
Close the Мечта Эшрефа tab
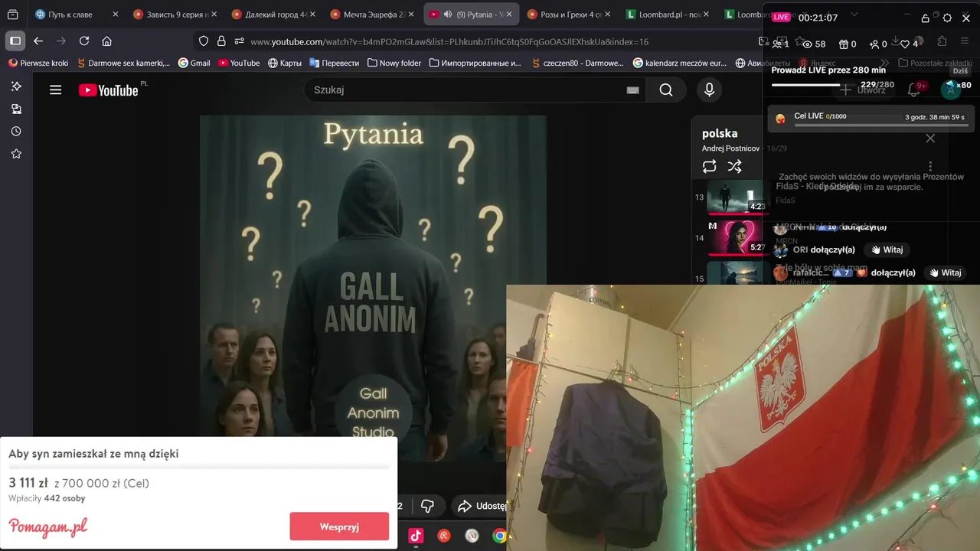410,15
